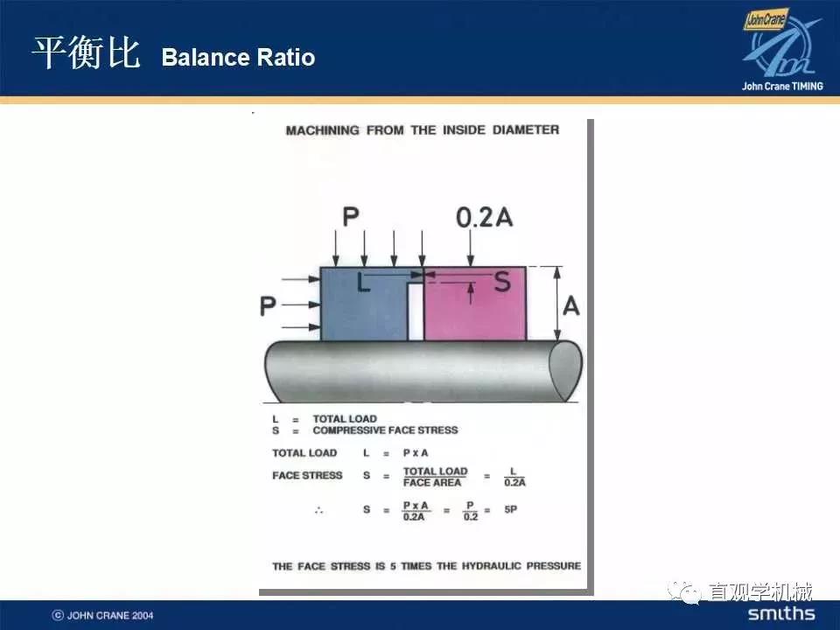Click 'THE FACE STRESS IS 5 TIMES THE HYDRAULIC PRESSURE'
The height and width of the screenshot is (630, 840).
pyautogui.click(x=426, y=566)
